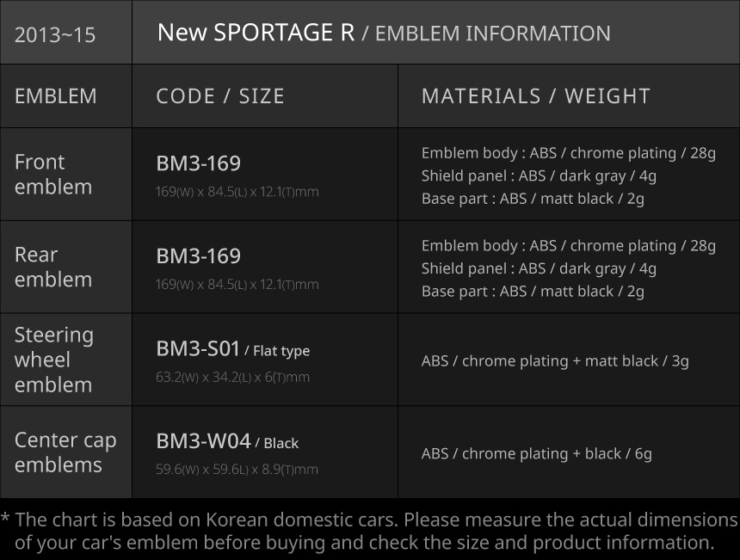Click the 59.6(W) x 59.6(L) x 8.9(T)mm size text
Viewport: 740px width, 560px height.
click(237, 470)
